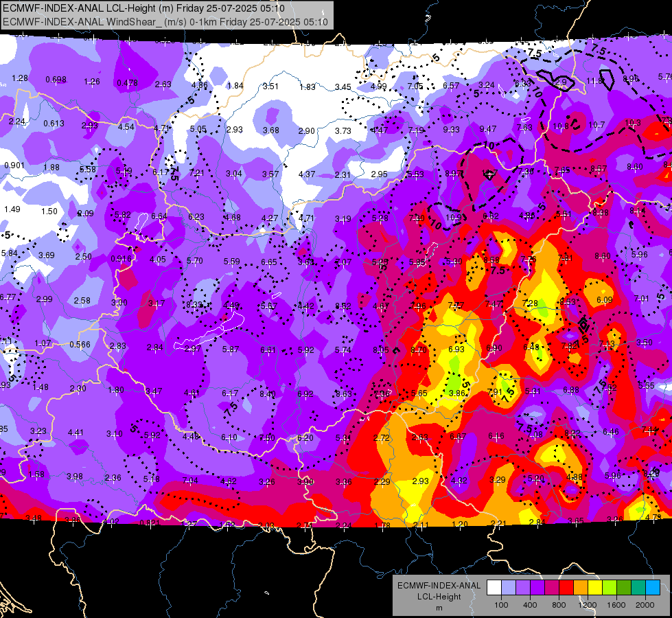Select the grid value '8.05'

(x=381, y=350)
